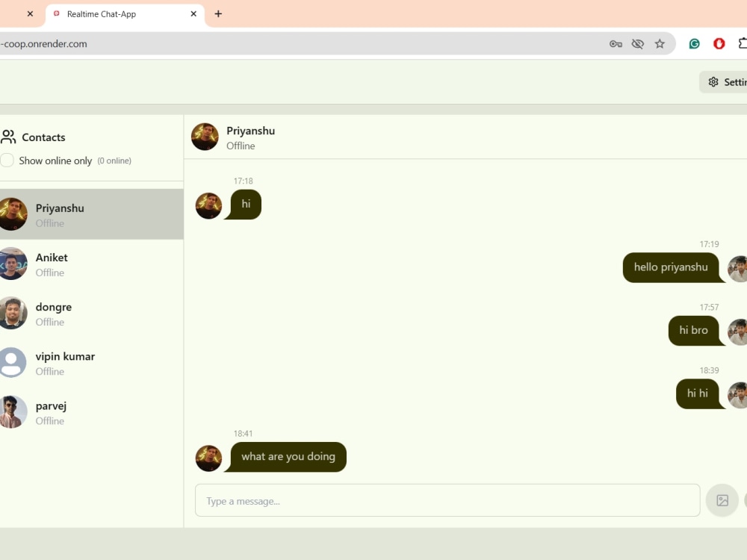Click the avatar beside "what are you doing"
747x560 pixels.
208,458
